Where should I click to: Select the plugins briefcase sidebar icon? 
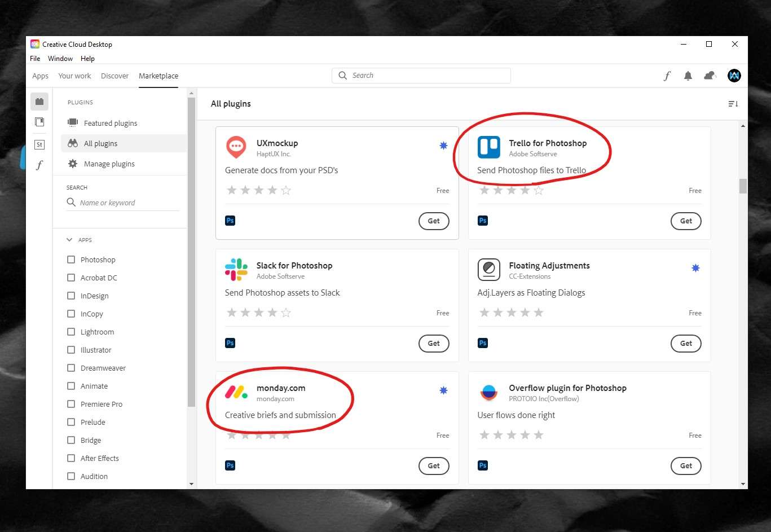[39, 102]
